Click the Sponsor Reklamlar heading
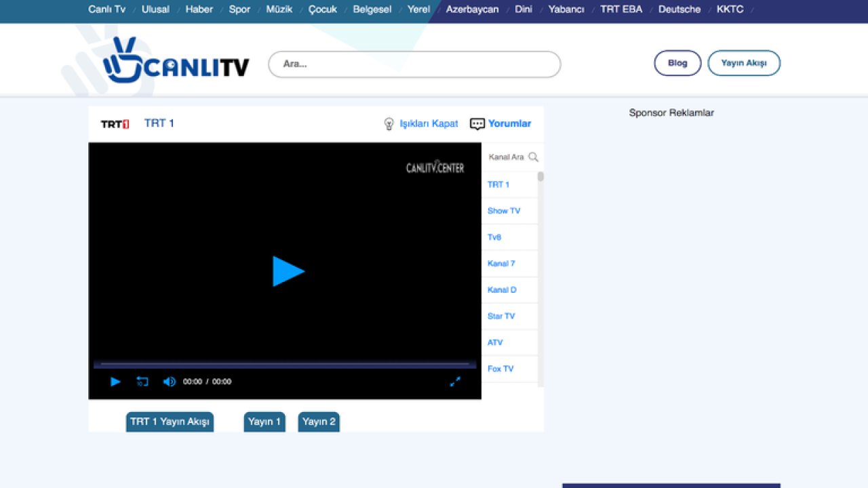Screen dimensions: 868x488 [671, 113]
